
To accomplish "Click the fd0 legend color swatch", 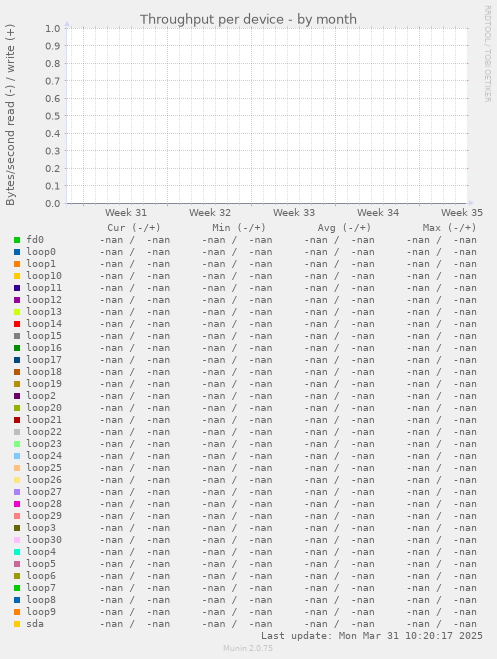I will [17, 240].
